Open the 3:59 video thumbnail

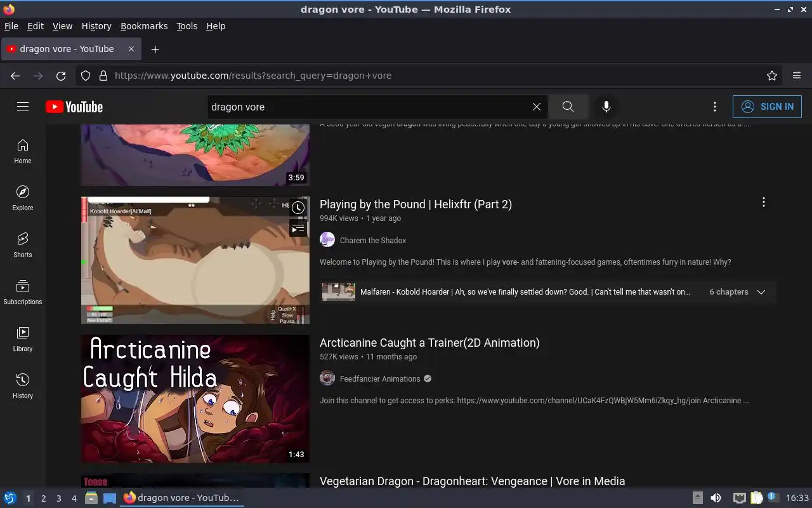tap(195, 155)
